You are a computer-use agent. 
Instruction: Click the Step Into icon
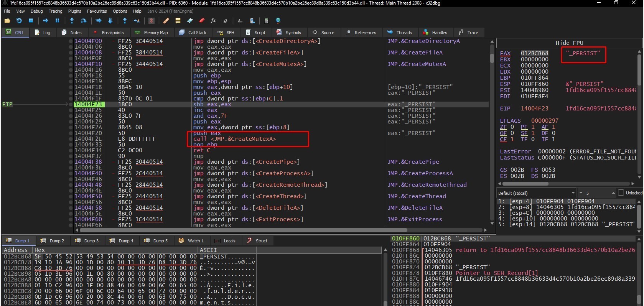(x=72, y=21)
